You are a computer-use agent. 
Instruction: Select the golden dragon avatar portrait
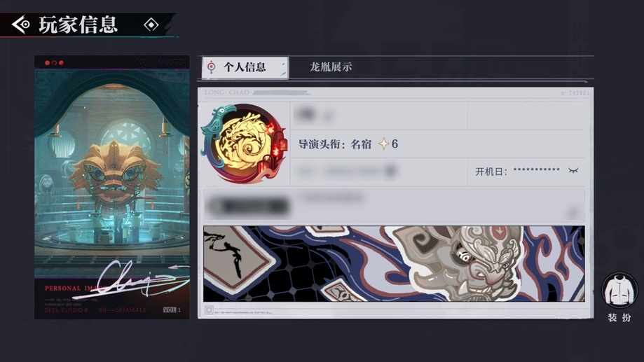(x=245, y=144)
